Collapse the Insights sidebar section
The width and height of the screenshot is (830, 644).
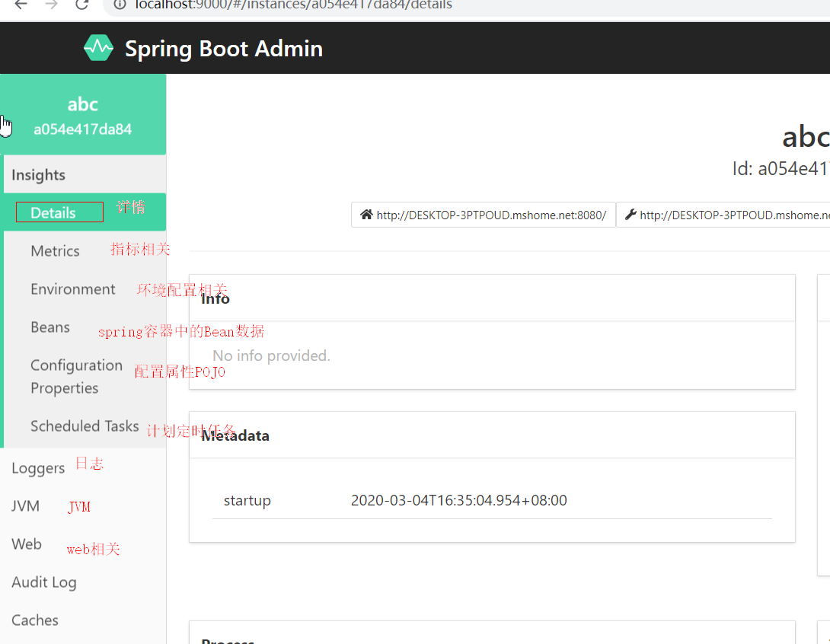(38, 175)
